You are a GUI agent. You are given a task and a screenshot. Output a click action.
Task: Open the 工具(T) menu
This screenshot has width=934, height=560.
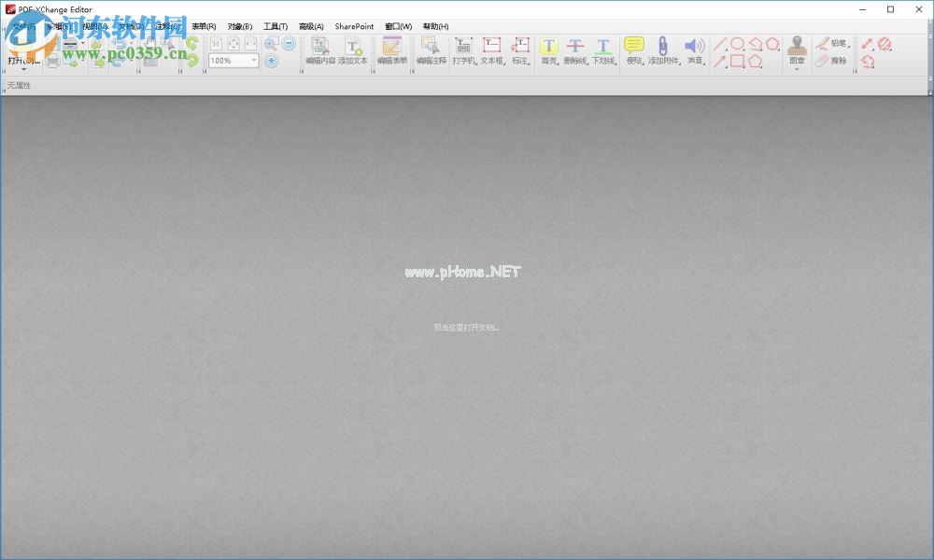pos(276,26)
